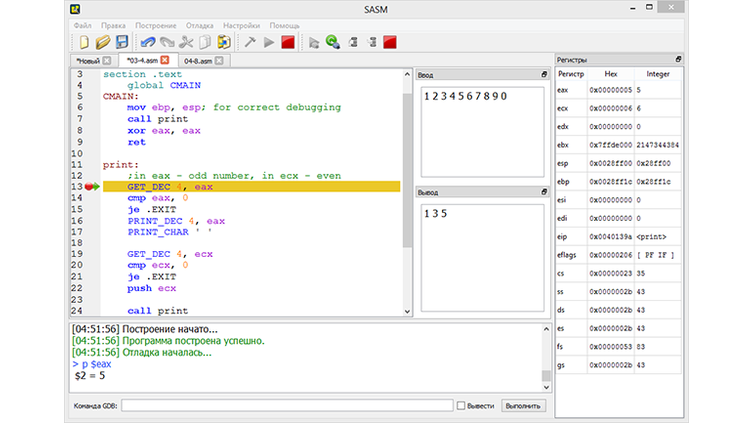
Task: Toggle the Вывести checkbox
Action: point(461,406)
